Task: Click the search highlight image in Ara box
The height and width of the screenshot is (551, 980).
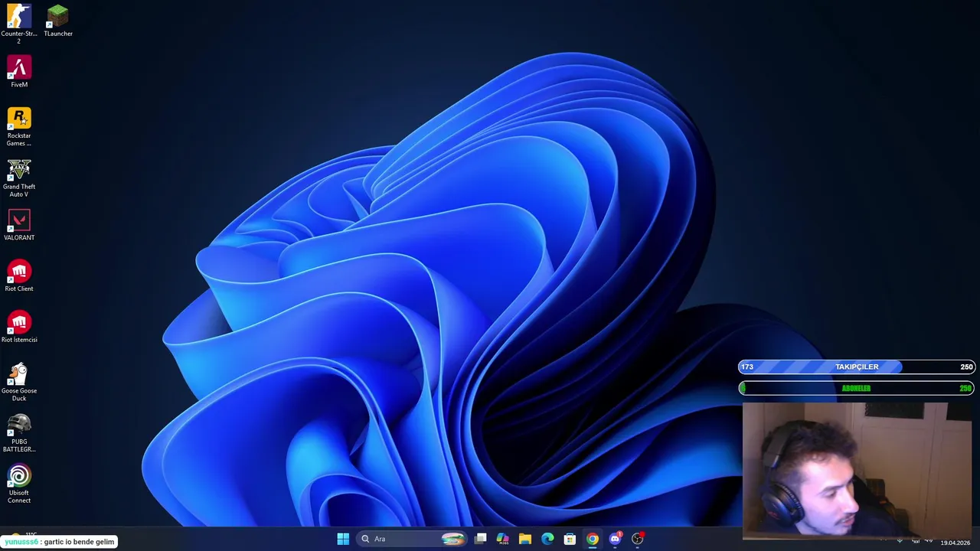Action: [x=453, y=539]
